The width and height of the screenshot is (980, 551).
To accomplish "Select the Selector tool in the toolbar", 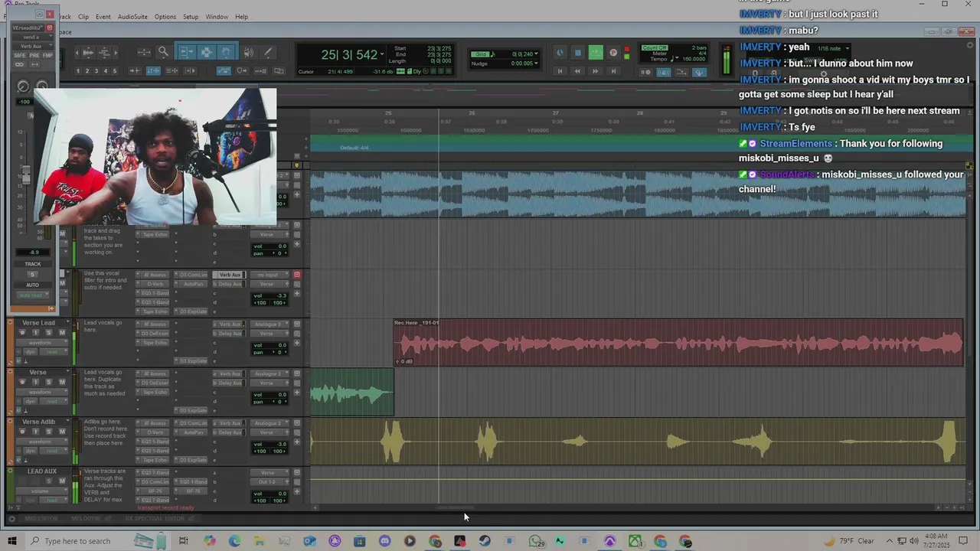I will click(x=206, y=52).
